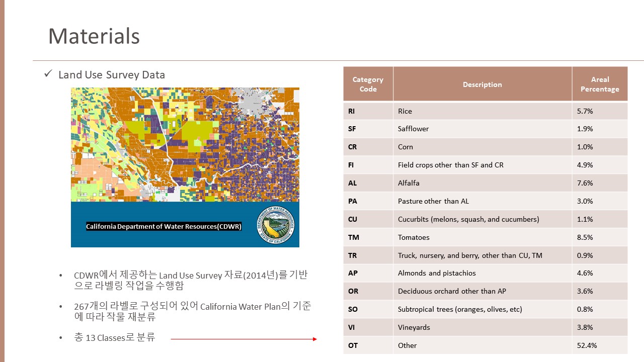Select the OR category code cell
The image size is (644, 362).
(368, 291)
